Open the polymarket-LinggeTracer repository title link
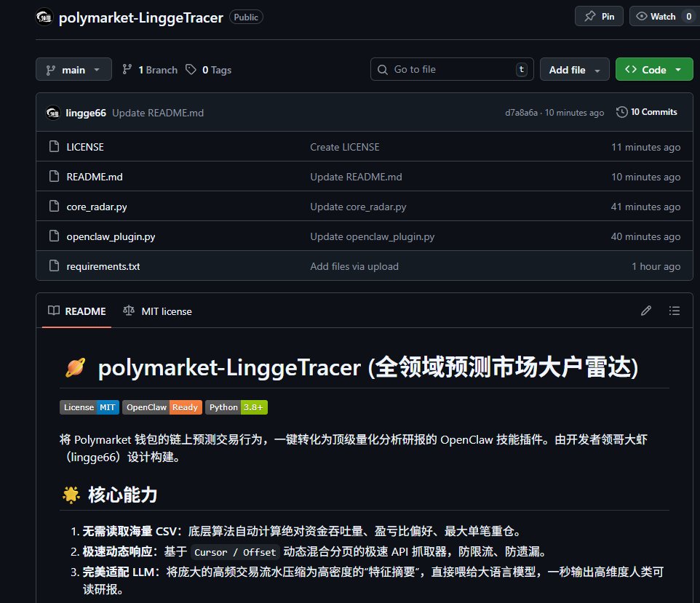700x603 pixels. [x=141, y=17]
